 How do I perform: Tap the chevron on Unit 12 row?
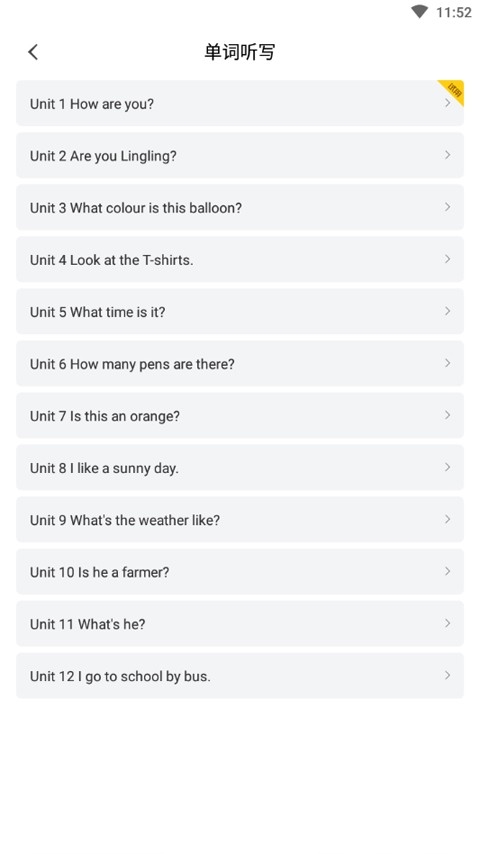pyautogui.click(x=447, y=675)
